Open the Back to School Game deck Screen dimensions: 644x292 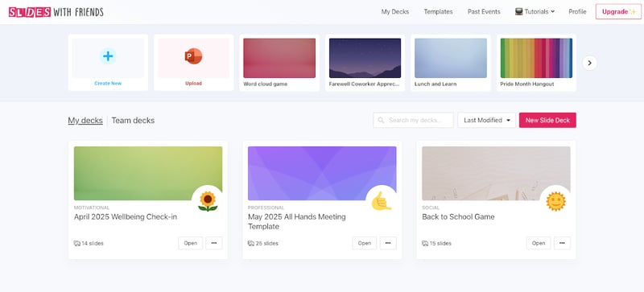[x=539, y=243]
